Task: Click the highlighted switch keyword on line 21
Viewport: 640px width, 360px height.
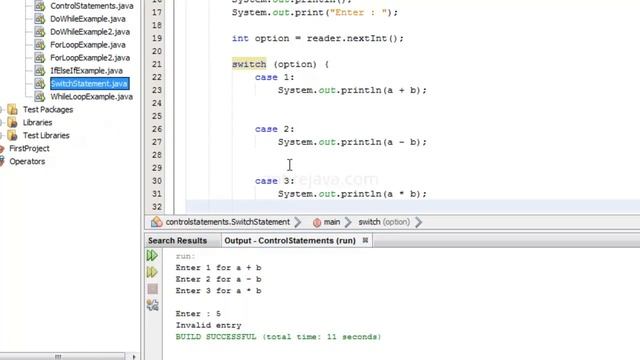Action: pyautogui.click(x=249, y=64)
